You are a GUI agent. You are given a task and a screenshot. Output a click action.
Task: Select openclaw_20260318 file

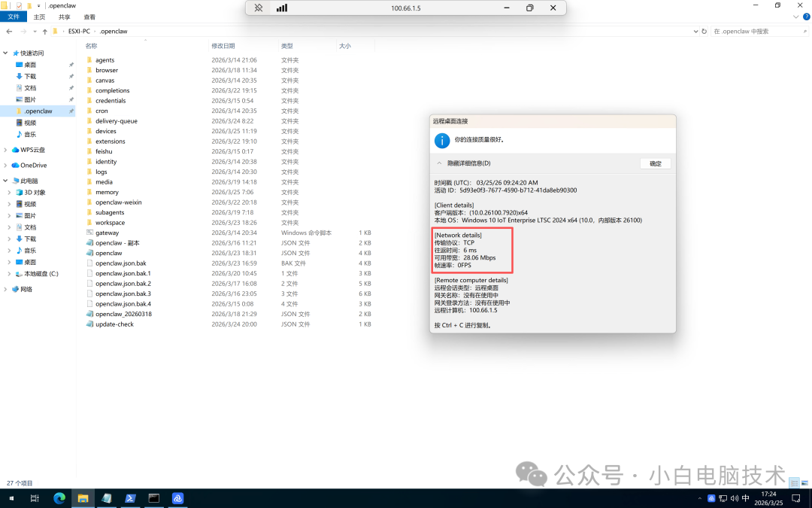(123, 314)
